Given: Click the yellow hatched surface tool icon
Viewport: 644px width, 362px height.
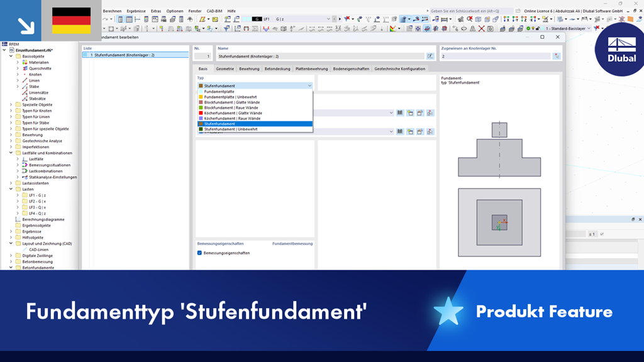Looking at the screenshot, I should (203, 19).
